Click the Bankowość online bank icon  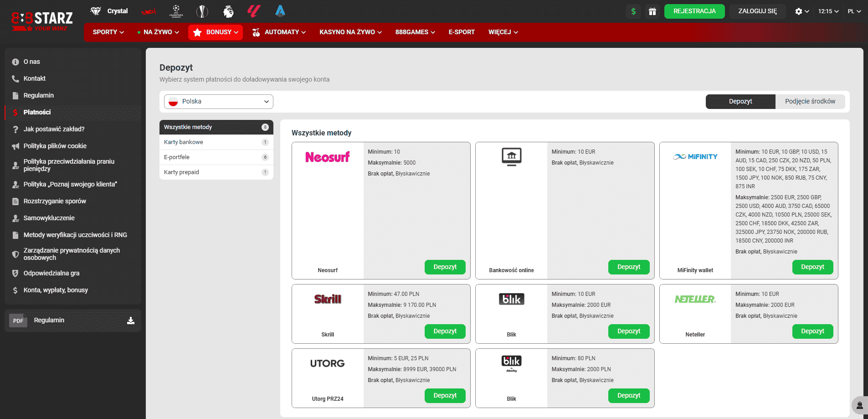[x=512, y=157]
